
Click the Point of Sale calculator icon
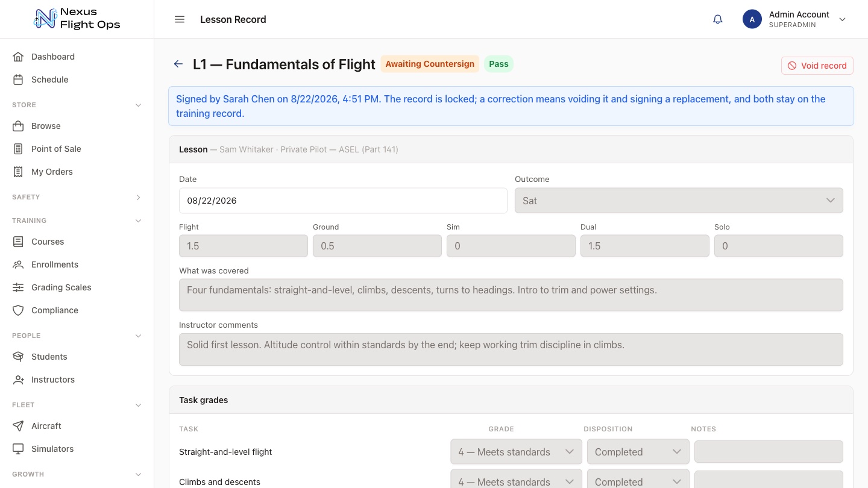click(x=18, y=149)
